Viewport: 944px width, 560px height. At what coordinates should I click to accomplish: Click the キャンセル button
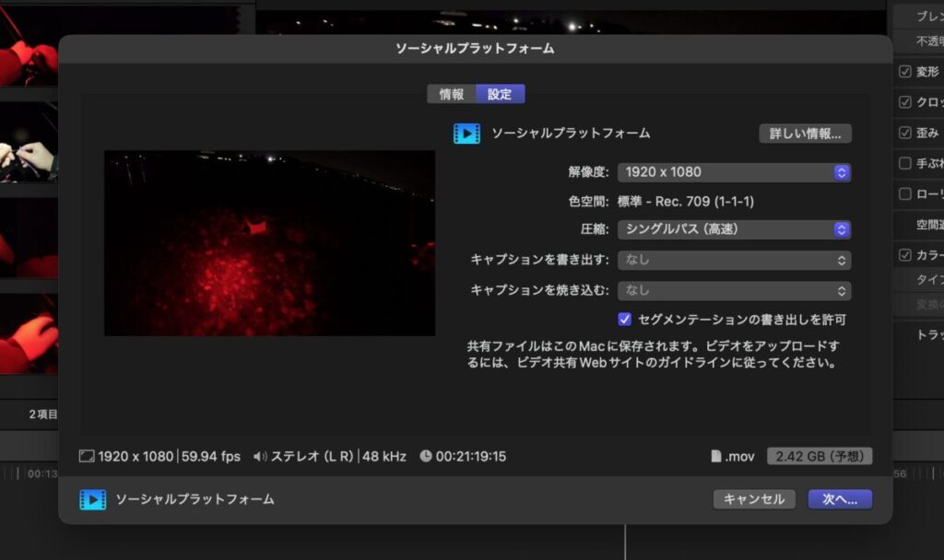coord(754,499)
